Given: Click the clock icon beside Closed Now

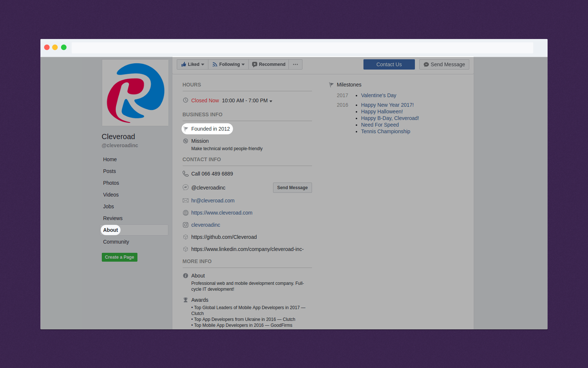Looking at the screenshot, I should click(x=186, y=100).
